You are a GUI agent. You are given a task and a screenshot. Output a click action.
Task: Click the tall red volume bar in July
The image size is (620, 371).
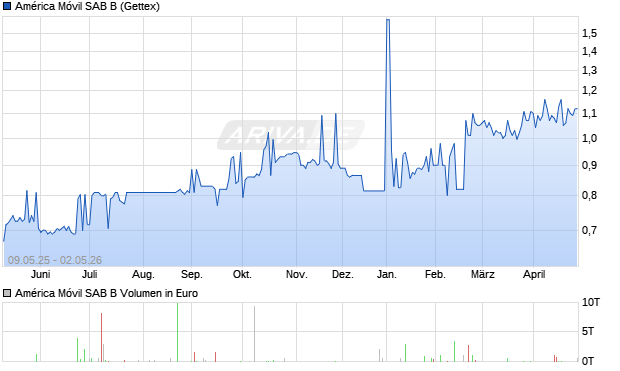tap(102, 337)
